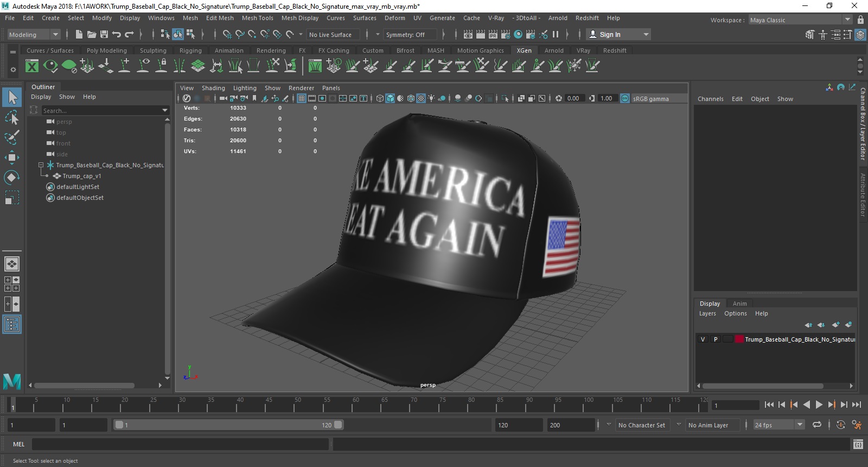Open the Deform menu
The width and height of the screenshot is (868, 467).
[394, 18]
